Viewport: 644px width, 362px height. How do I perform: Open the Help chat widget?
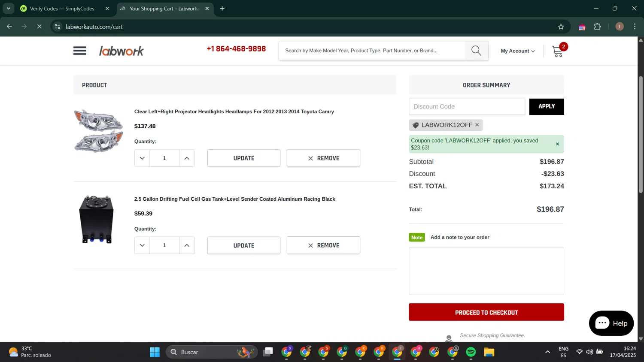[x=611, y=323]
